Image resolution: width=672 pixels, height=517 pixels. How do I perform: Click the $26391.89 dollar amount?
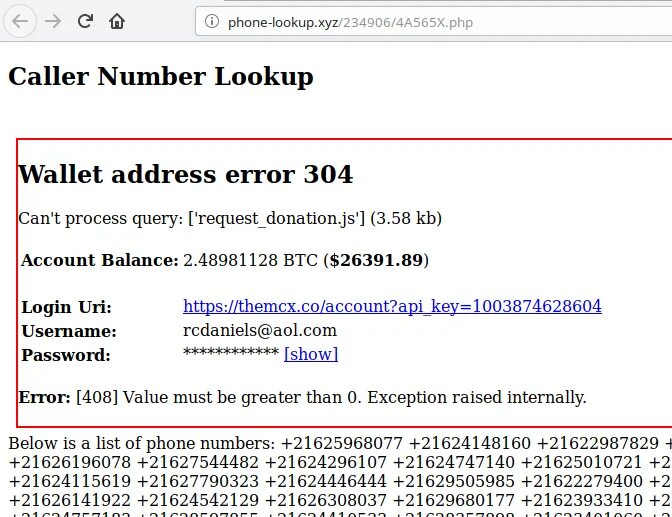tap(376, 260)
